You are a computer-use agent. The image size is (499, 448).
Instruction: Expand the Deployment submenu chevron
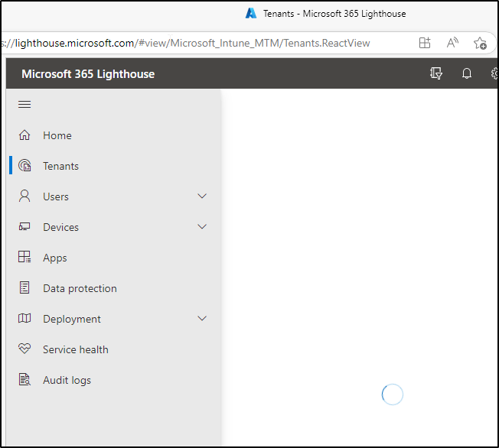202,318
